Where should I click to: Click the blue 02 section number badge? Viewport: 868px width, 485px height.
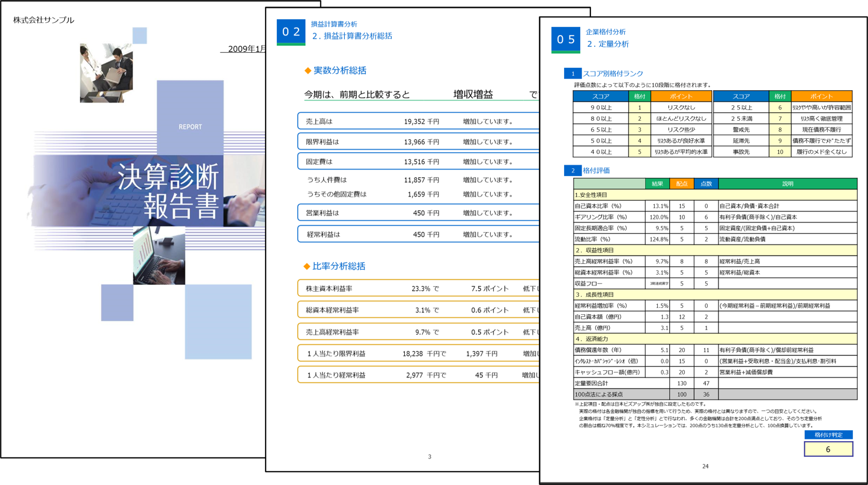291,32
